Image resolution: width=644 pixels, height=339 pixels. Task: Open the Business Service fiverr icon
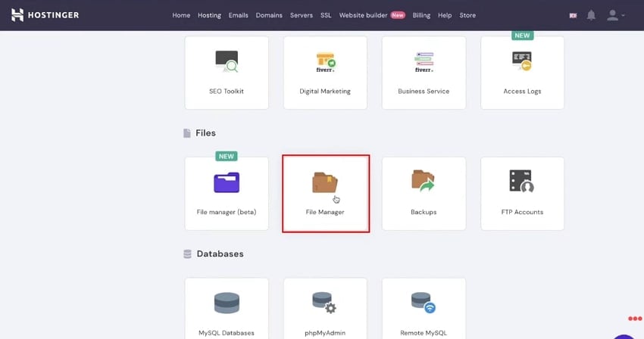point(424,62)
